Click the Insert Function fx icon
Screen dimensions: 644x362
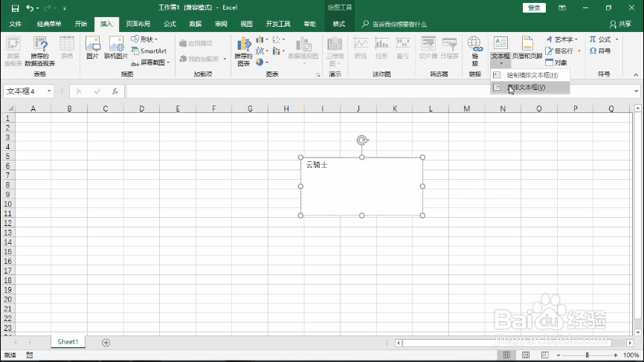tap(115, 91)
